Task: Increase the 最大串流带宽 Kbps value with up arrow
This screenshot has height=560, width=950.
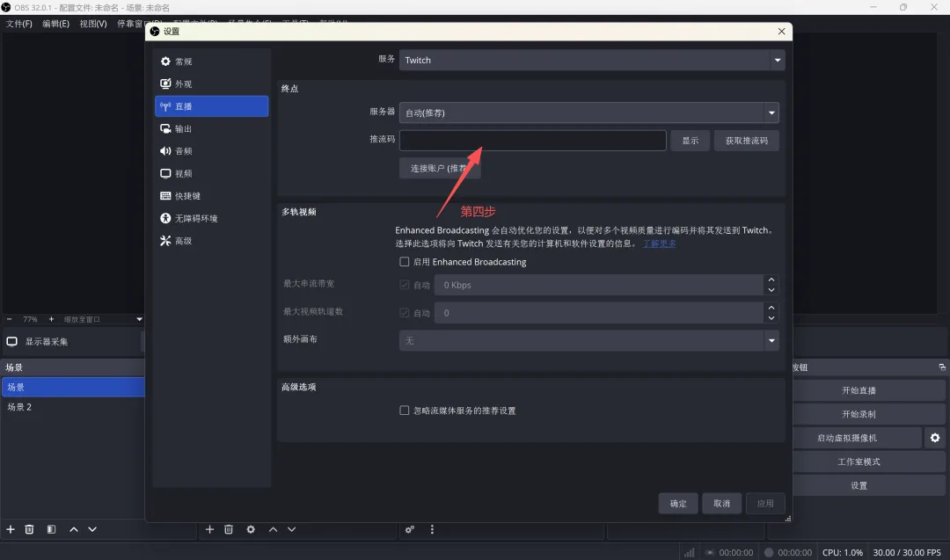Action: pos(771,280)
